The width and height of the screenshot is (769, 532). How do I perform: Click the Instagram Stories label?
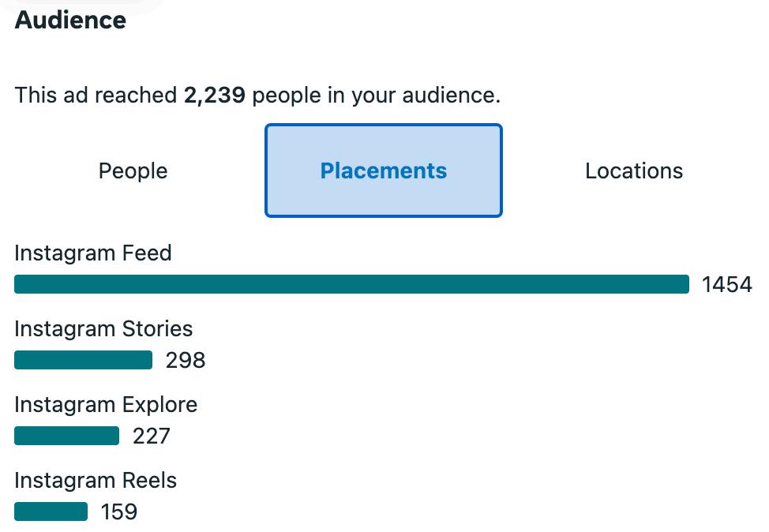(x=103, y=329)
